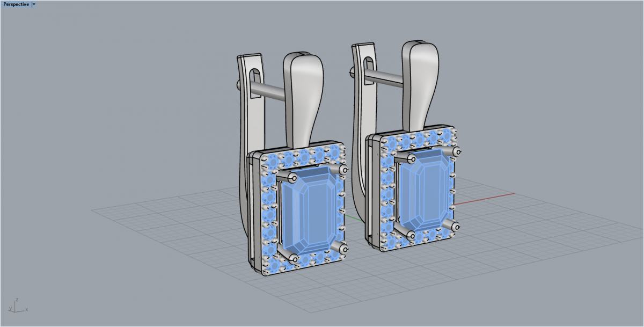This screenshot has width=644, height=327.
Task: Open the Perspective viewport dropdown arrow
Action: (x=34, y=4)
